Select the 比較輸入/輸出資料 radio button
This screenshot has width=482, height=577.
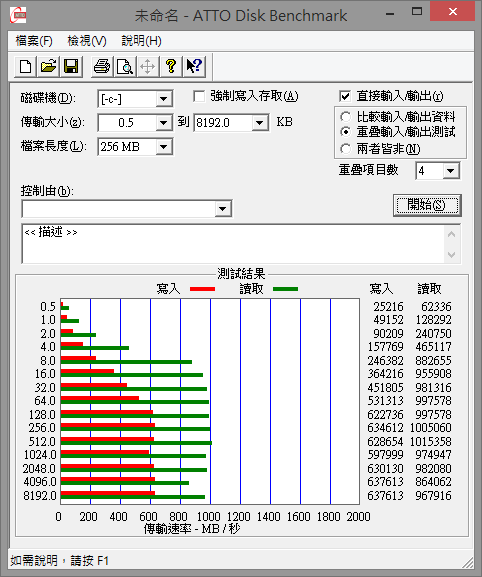tap(345, 117)
